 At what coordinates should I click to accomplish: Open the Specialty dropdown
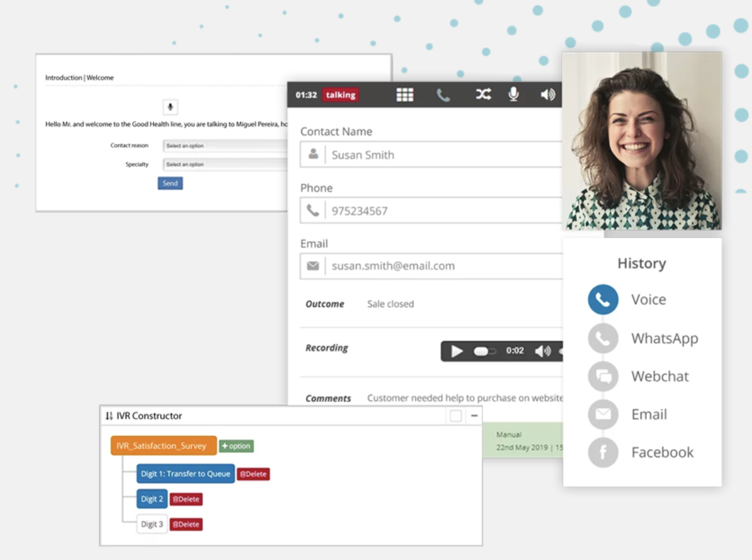click(224, 164)
